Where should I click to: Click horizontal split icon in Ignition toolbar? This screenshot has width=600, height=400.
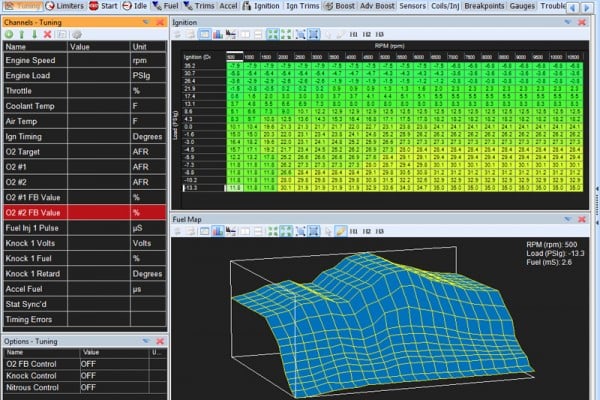pyautogui.click(x=258, y=34)
